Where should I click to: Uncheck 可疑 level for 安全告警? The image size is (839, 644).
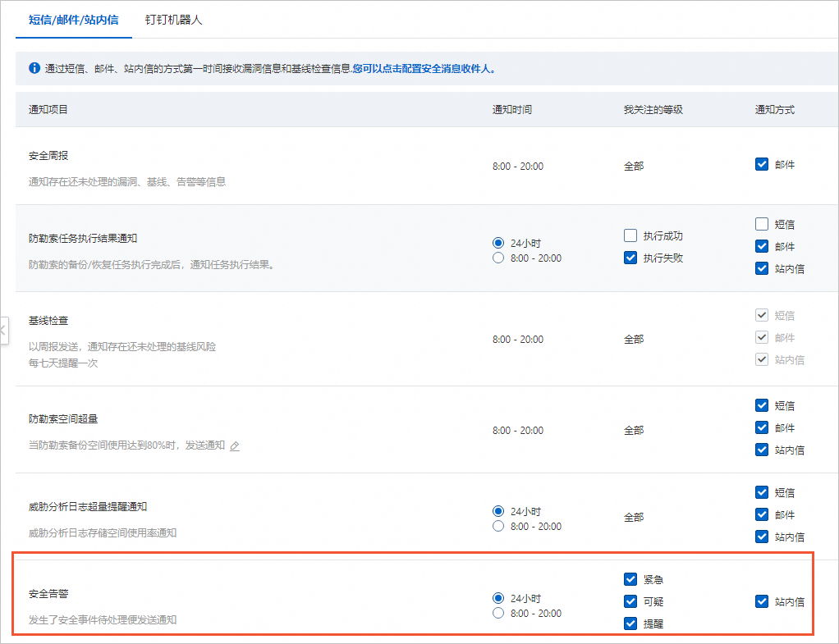click(x=630, y=601)
